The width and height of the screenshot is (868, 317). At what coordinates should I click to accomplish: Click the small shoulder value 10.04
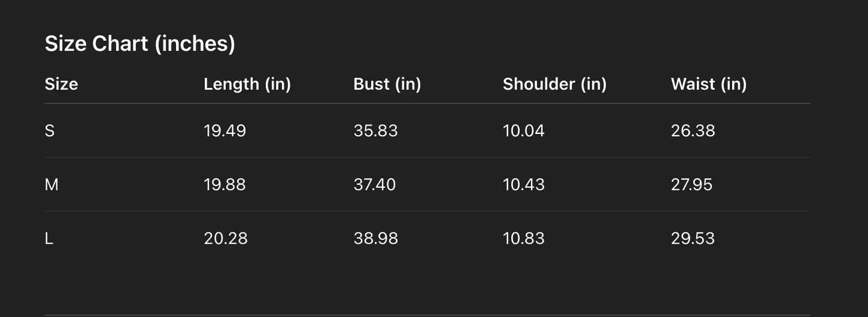point(523,131)
